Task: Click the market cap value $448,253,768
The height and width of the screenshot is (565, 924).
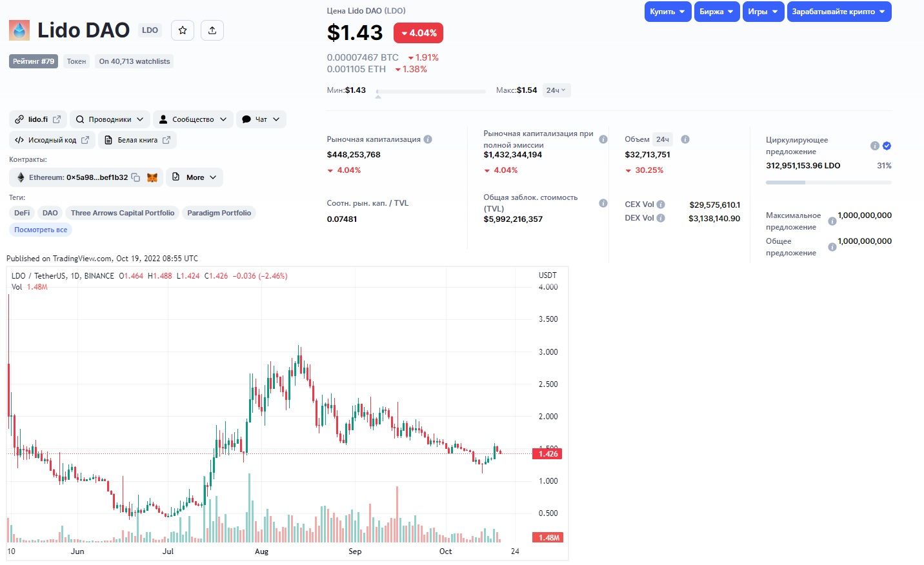Action: coord(354,155)
